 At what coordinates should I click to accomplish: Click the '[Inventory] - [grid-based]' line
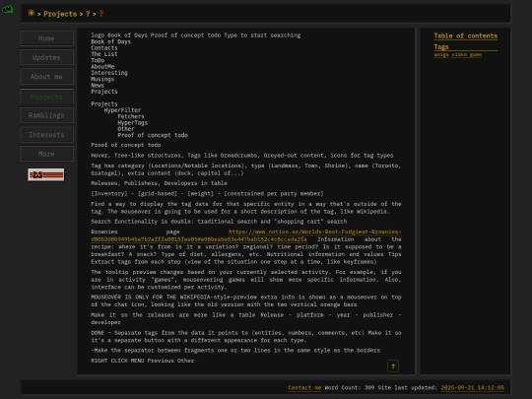pyautogui.click(x=207, y=193)
